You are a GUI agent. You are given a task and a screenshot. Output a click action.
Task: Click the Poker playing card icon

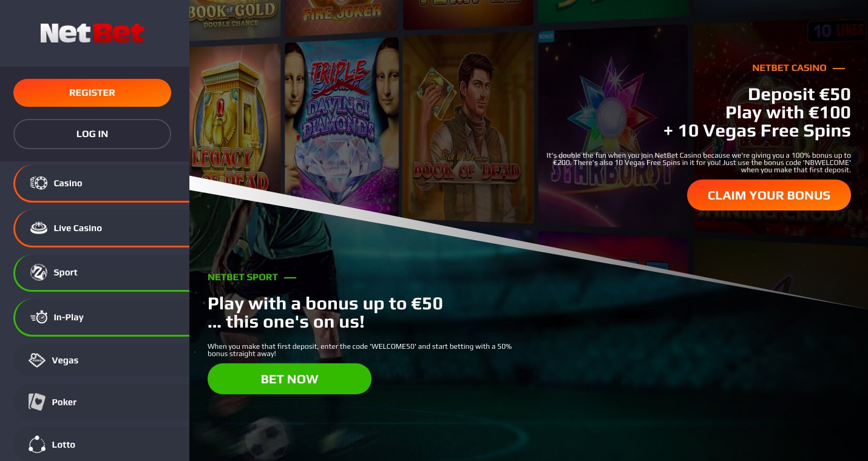pos(37,402)
